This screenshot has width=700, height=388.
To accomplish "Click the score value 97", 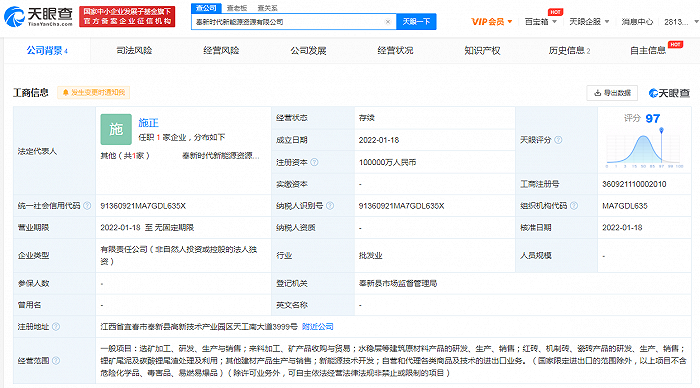I will coord(653,118).
